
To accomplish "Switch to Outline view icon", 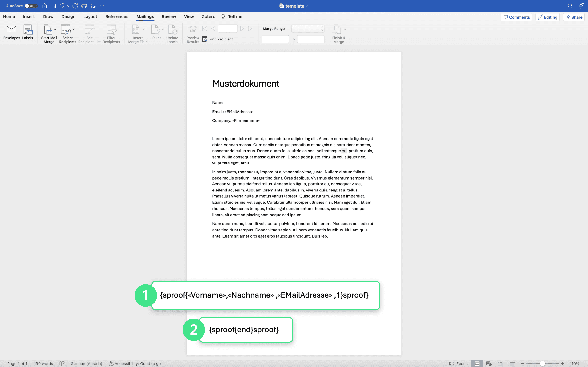I will [501, 364].
